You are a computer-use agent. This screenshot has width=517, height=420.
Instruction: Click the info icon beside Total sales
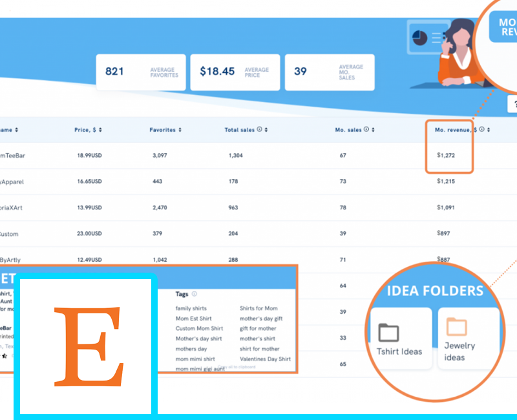tap(259, 130)
